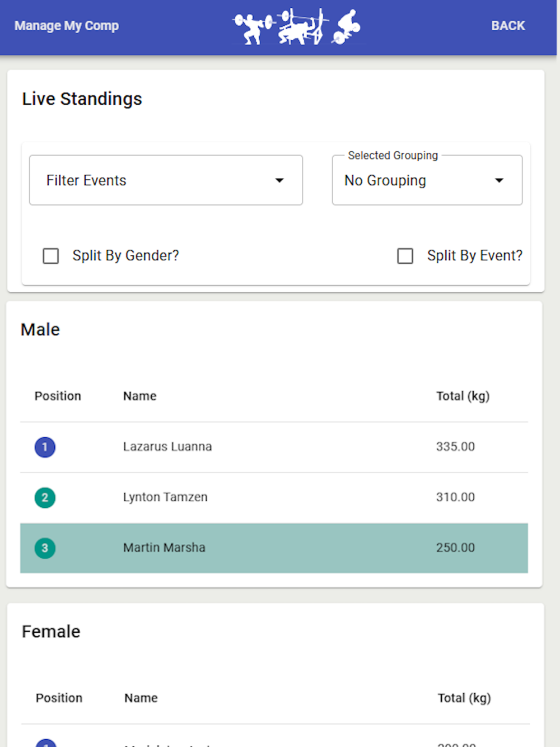Image resolution: width=560 pixels, height=747 pixels.
Task: Open the Selected Grouping dropdown
Action: point(427,180)
